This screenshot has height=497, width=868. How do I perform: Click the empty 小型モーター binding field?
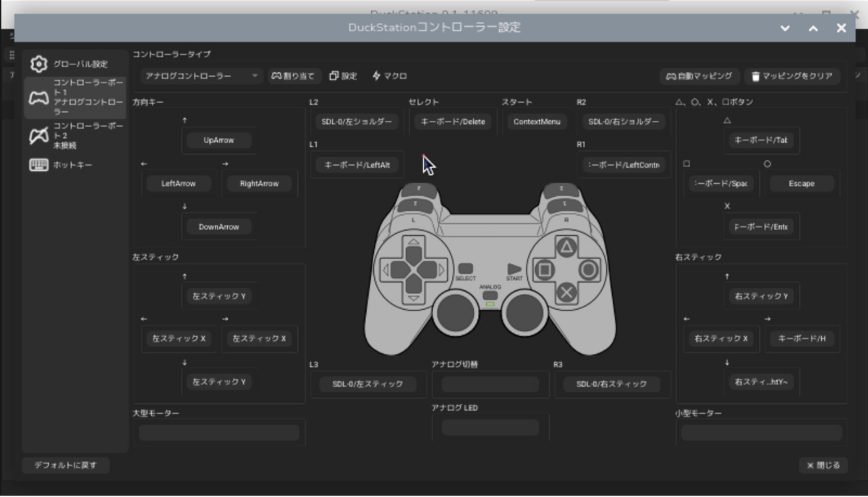(762, 433)
